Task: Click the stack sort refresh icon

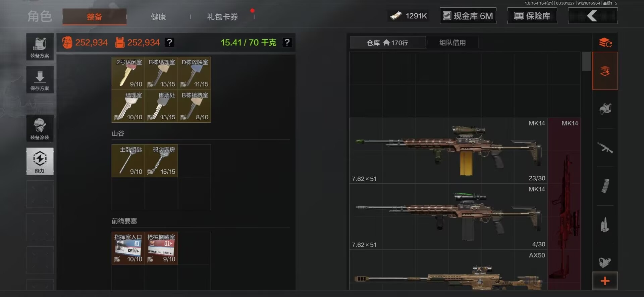Action: tap(605, 43)
